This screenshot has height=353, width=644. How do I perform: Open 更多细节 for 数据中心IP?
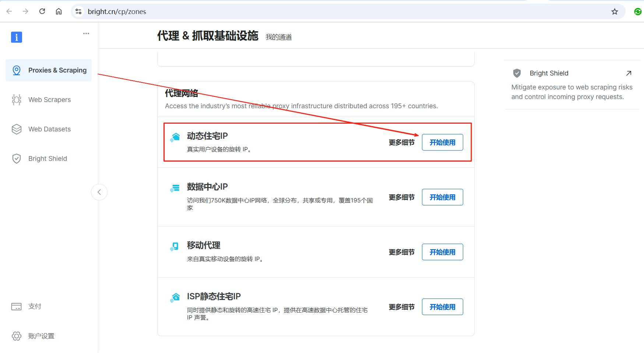401,197
